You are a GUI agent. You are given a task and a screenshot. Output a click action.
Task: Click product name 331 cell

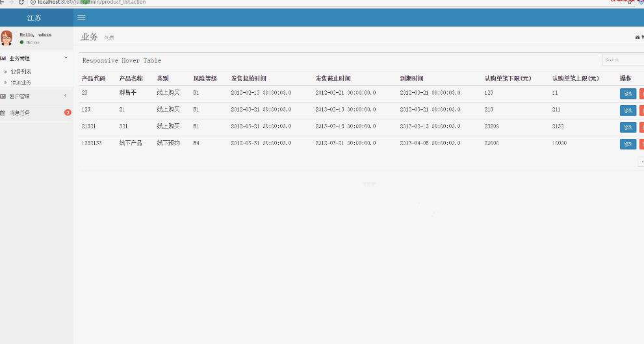point(123,127)
